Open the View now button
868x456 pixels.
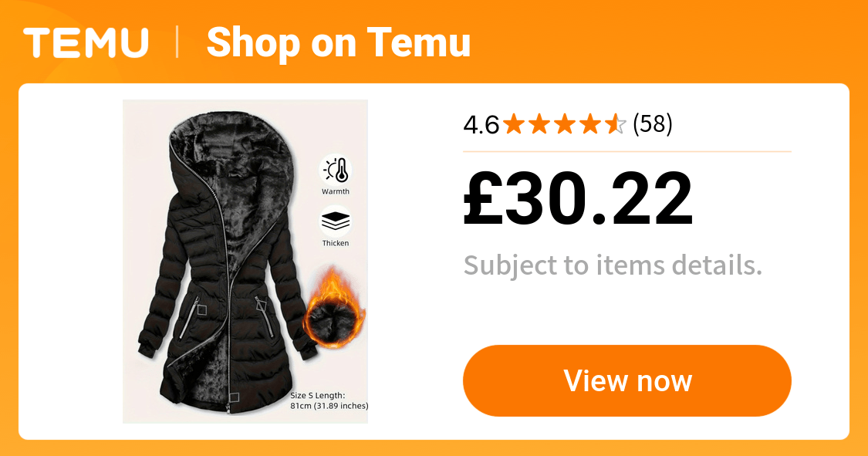(x=627, y=380)
